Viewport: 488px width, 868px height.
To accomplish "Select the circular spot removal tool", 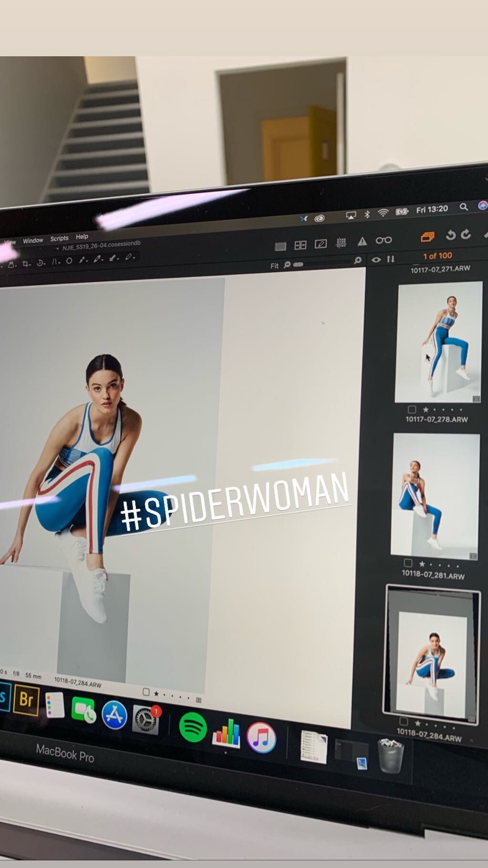I will pos(69,260).
